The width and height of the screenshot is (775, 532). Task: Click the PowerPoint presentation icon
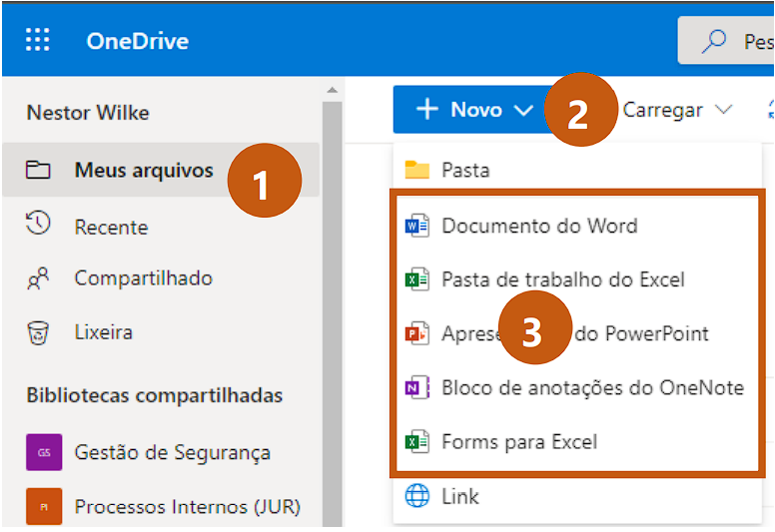point(417,333)
